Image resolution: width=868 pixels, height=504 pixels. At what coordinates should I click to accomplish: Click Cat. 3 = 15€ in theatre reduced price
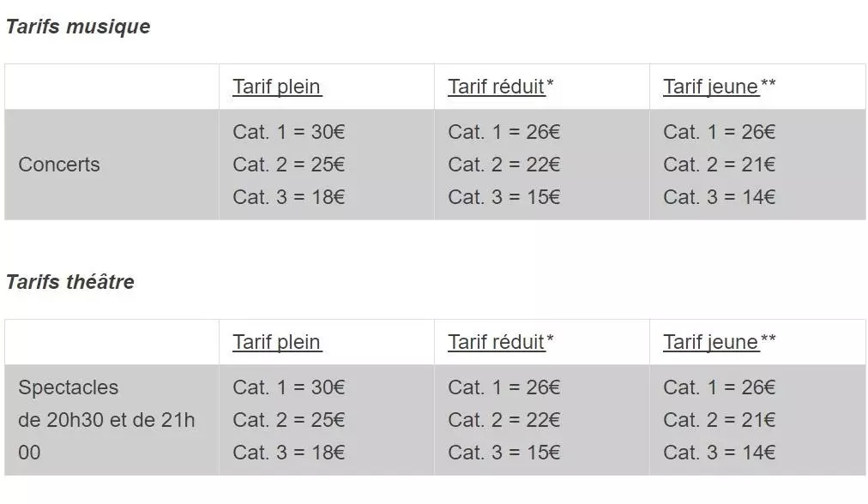[x=503, y=453]
